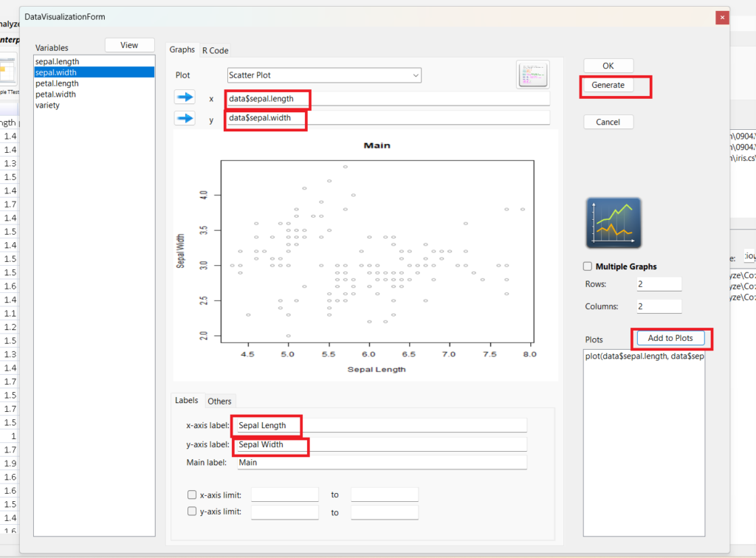Tick the y-axis limit checkbox
The height and width of the screenshot is (558, 756).
[193, 512]
